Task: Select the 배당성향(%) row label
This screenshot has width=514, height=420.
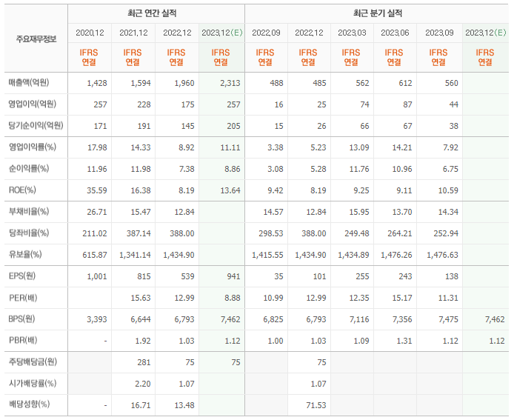Action: 29,405
